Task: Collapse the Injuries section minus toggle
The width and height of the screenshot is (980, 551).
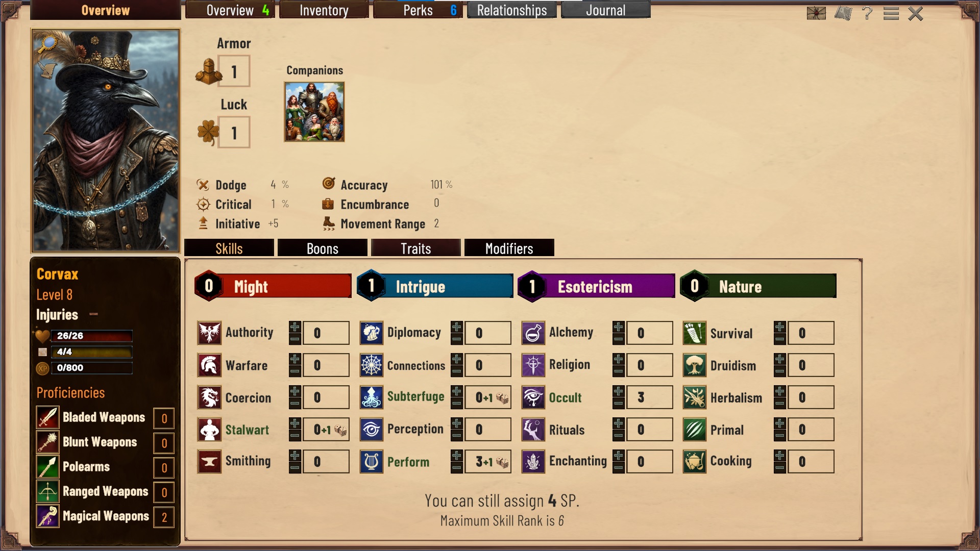Action: [93, 314]
